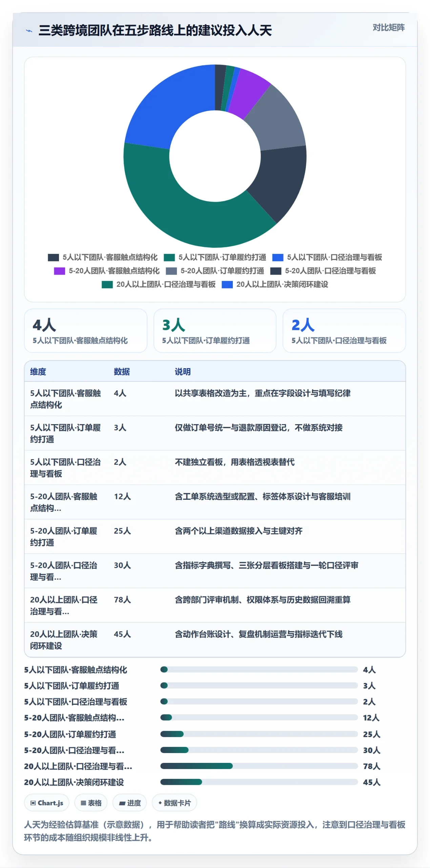Select the 进度 tag chip
Screen dimensions: 430x868
[x=129, y=803]
